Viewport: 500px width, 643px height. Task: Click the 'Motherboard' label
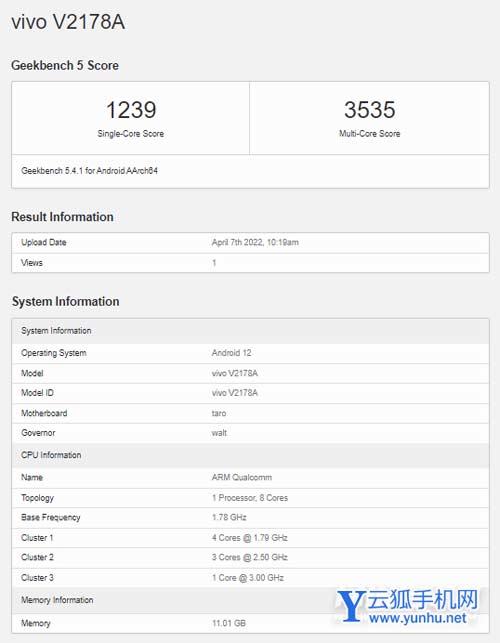pos(44,413)
